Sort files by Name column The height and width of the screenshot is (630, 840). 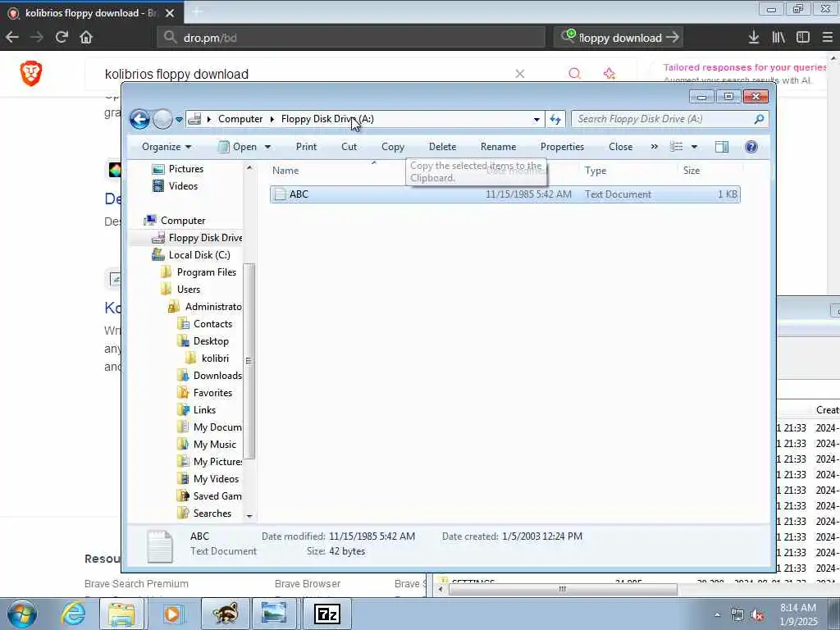(285, 171)
